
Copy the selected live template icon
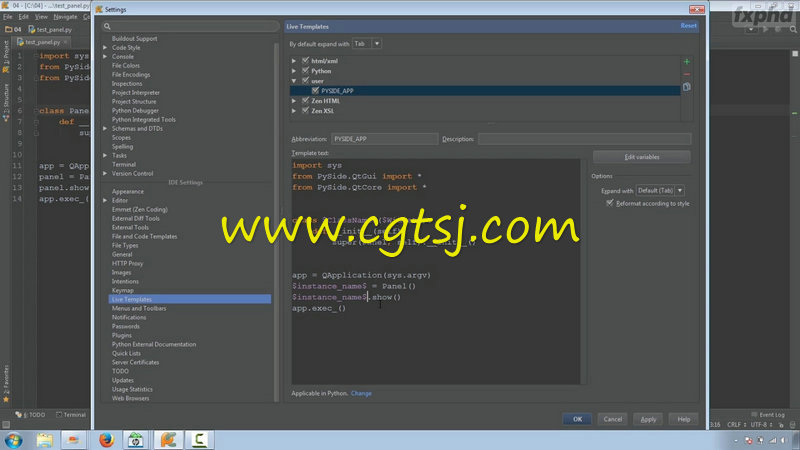point(687,87)
